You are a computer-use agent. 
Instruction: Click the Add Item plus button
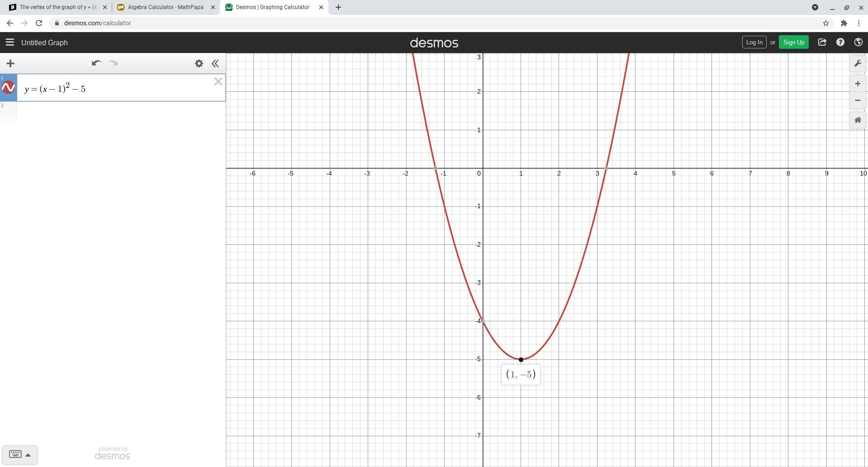click(10, 63)
